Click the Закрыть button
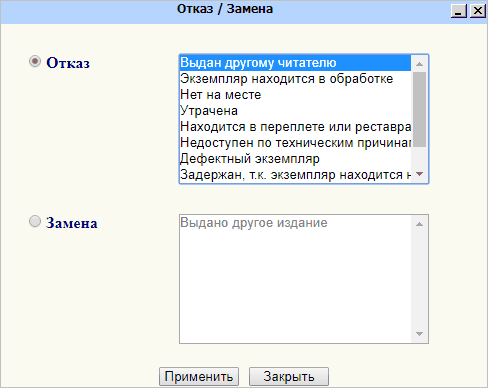The width and height of the screenshot is (488, 388). (289, 377)
